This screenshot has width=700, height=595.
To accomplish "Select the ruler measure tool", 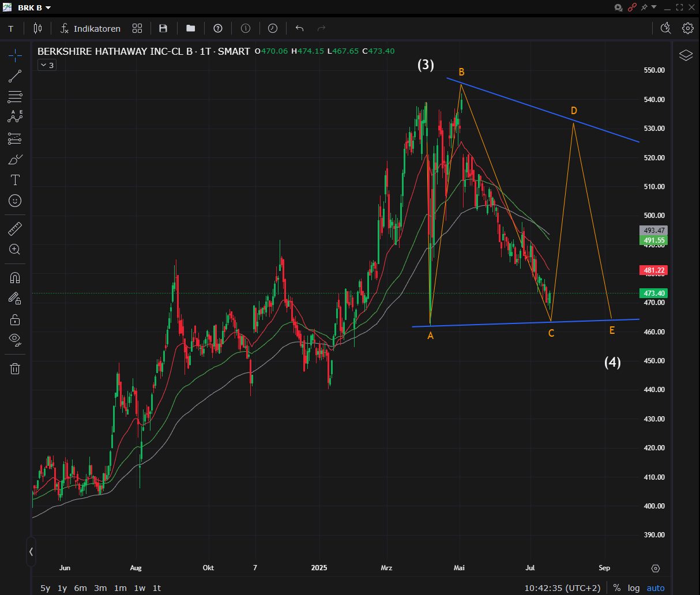I will click(x=15, y=229).
